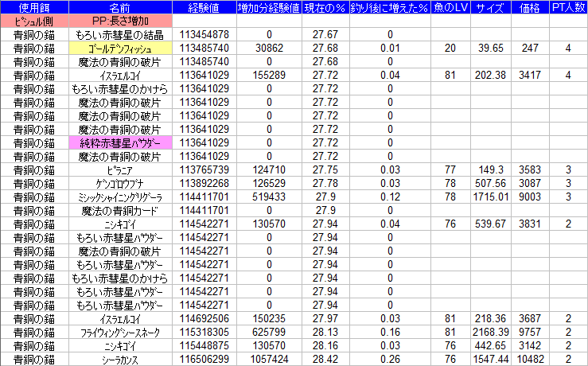Select the pink PP:長さ増加 cell
The height and width of the screenshot is (366, 588).
(x=120, y=21)
